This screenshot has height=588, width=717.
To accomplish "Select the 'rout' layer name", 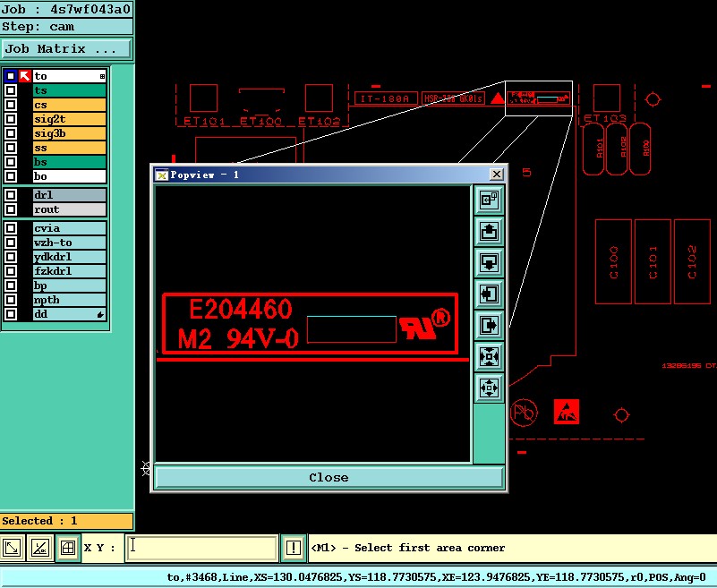I will [70, 209].
